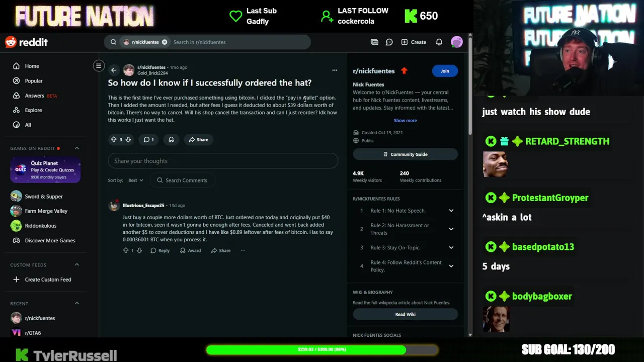Open the chat bubble icon in header

389,42
